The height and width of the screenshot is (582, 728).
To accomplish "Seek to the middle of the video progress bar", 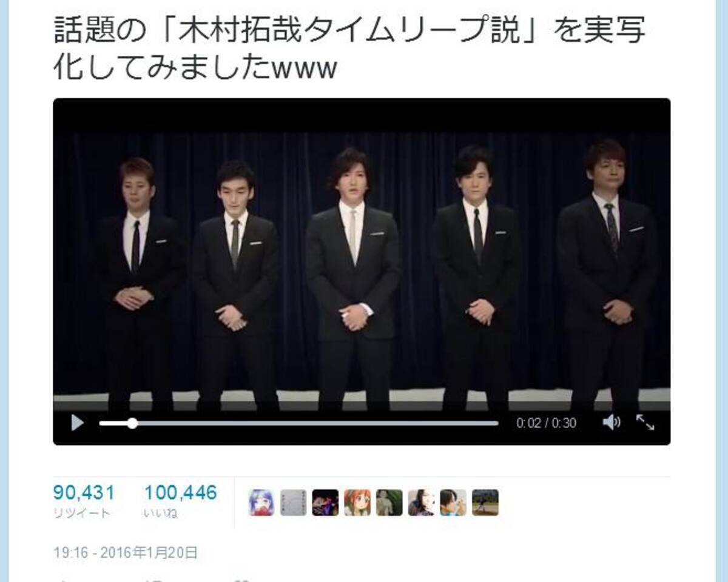I will coord(298,423).
